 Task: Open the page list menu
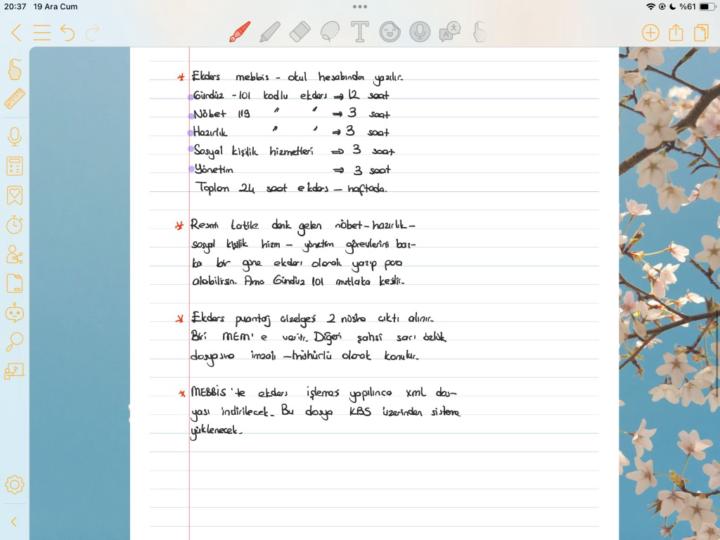point(41,33)
